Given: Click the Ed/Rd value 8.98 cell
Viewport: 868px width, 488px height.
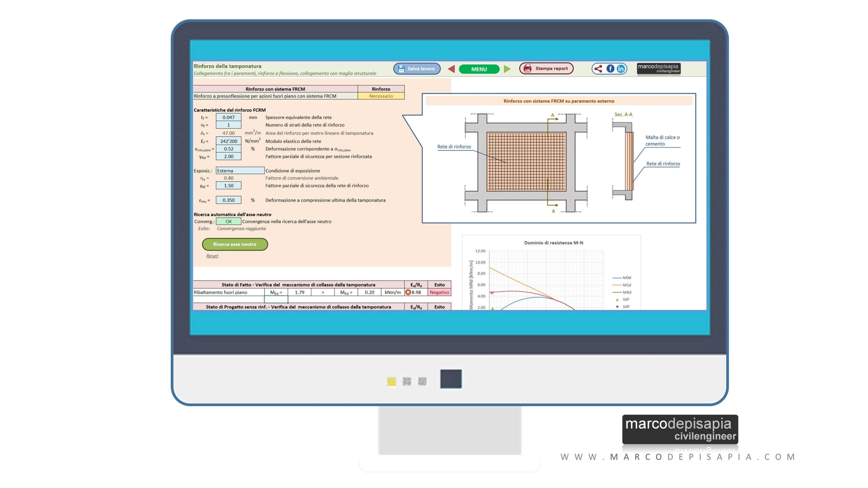Looking at the screenshot, I should tap(416, 292).
